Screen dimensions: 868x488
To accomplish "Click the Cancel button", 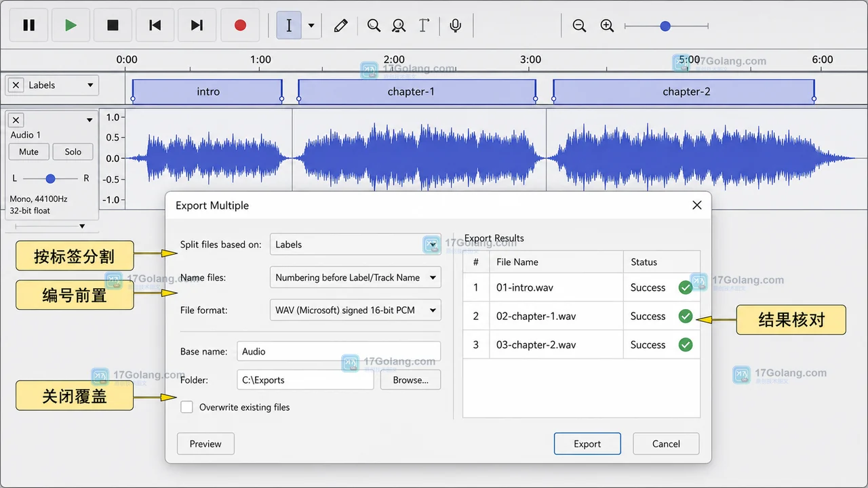I will 666,444.
